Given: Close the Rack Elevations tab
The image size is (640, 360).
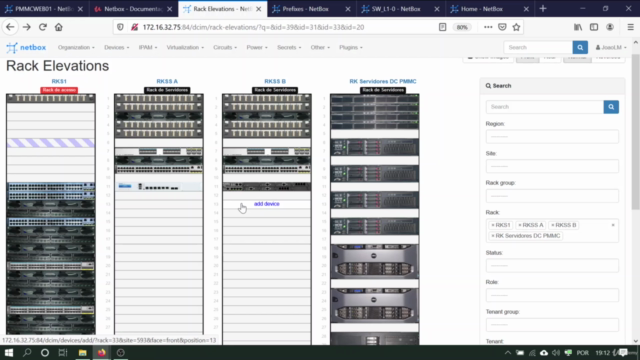Looking at the screenshot, I should [258, 9].
